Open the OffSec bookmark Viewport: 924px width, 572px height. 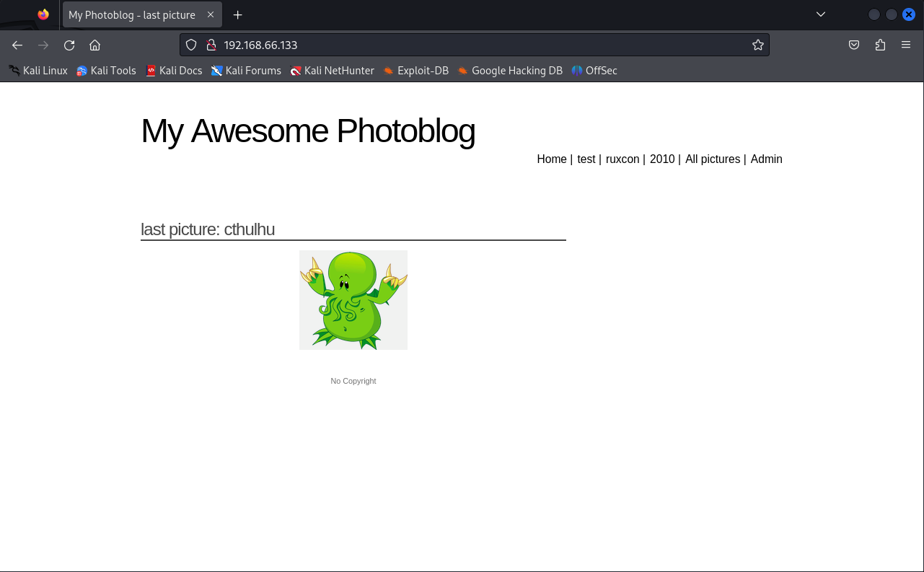(594, 71)
